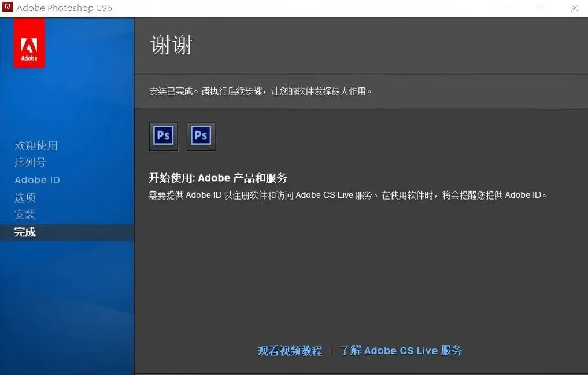Click the Adobe icon in title bar
This screenshot has width=588, height=375.
pyautogui.click(x=8, y=7)
